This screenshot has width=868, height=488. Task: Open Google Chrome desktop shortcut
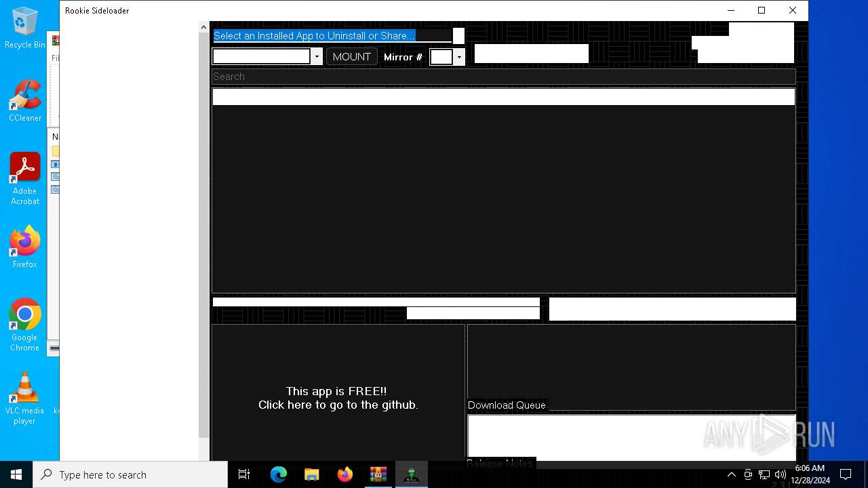pos(25,325)
